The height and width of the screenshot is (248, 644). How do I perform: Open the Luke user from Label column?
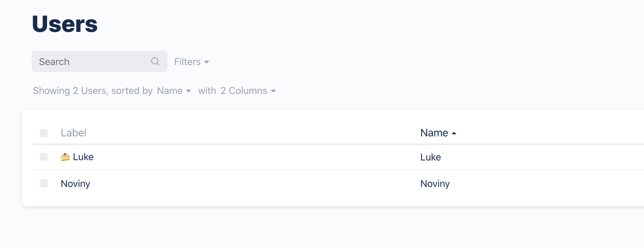click(x=83, y=157)
